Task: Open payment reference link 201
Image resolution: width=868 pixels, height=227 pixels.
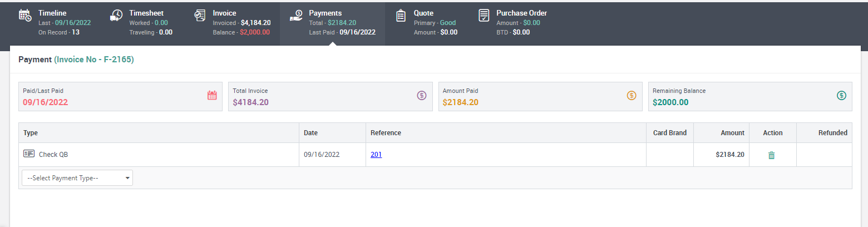Action: 376,155
